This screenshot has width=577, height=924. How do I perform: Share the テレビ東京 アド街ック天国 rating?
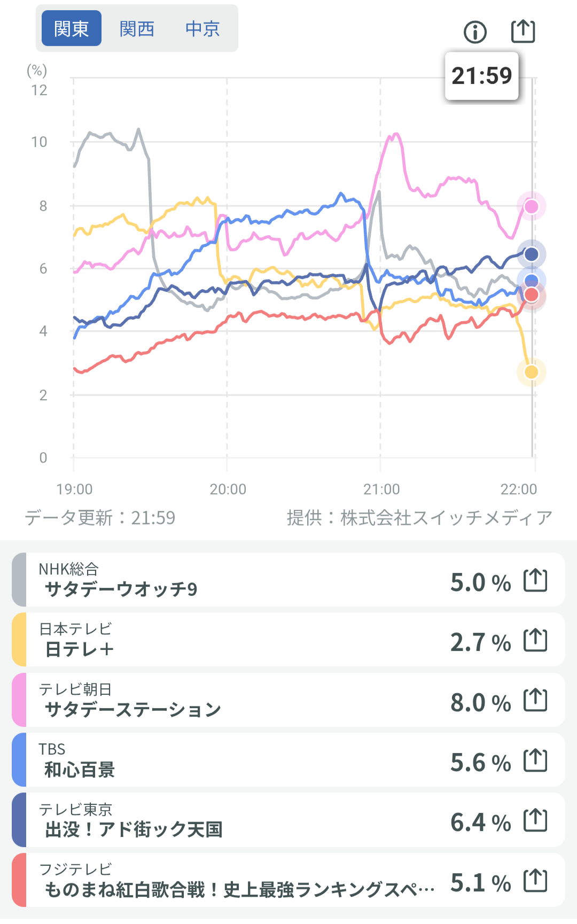point(535,820)
